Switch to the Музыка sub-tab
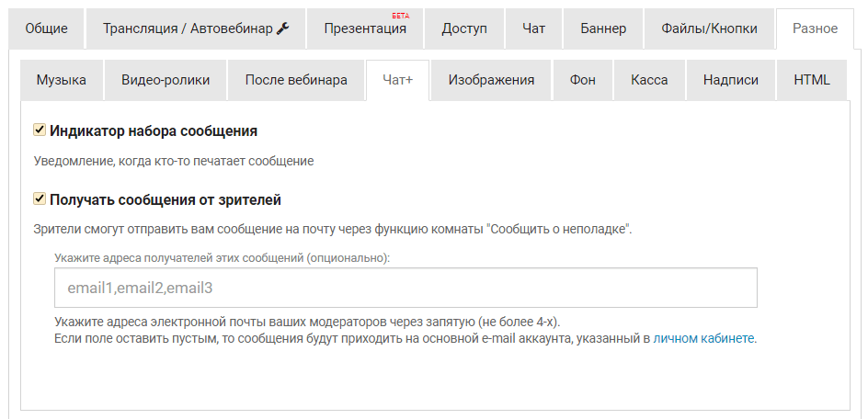 [x=62, y=80]
